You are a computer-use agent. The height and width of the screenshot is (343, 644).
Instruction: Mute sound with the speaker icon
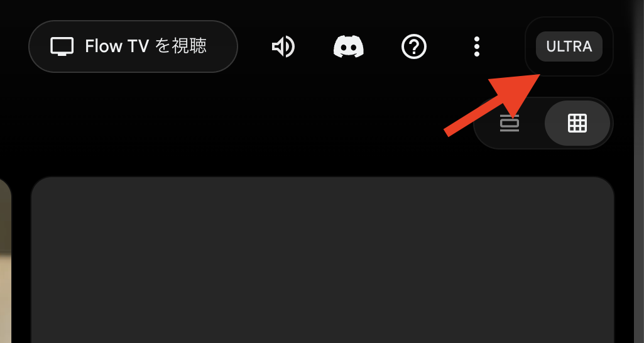[283, 46]
